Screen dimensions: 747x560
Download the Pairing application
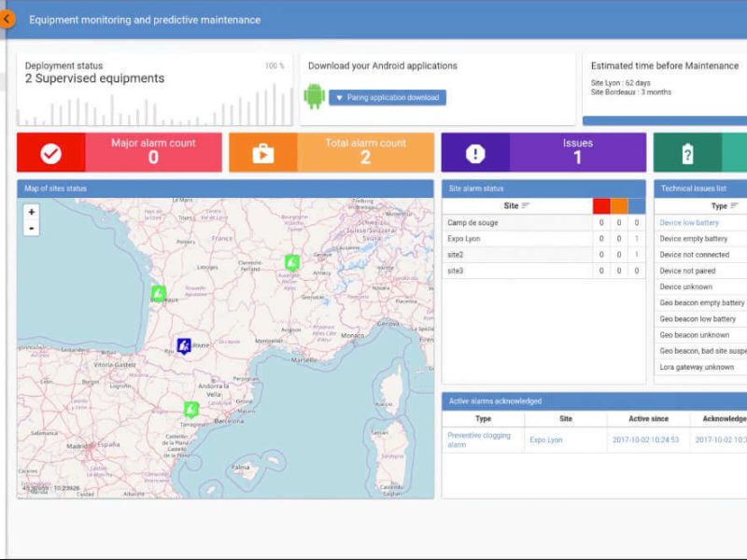point(388,98)
